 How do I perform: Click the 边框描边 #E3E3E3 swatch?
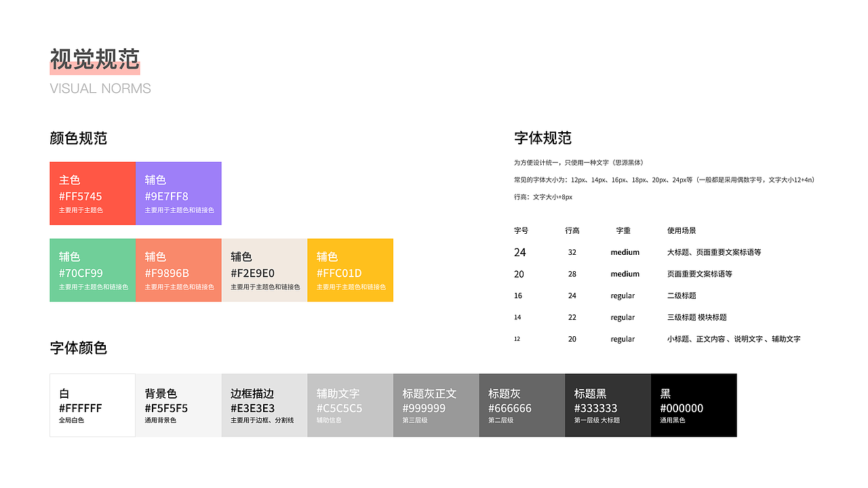pos(264,405)
